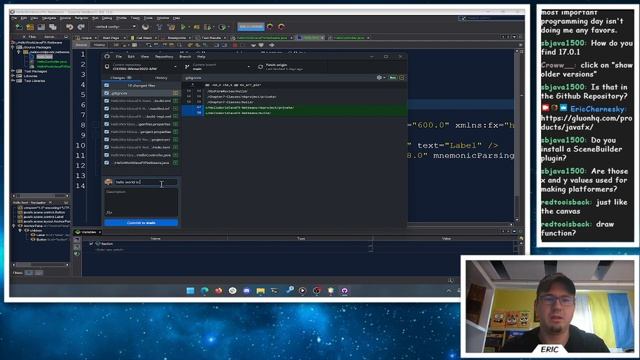Uncheck the build.xml file checkbox
Screen dimensions: 640x360
[x=107, y=101]
